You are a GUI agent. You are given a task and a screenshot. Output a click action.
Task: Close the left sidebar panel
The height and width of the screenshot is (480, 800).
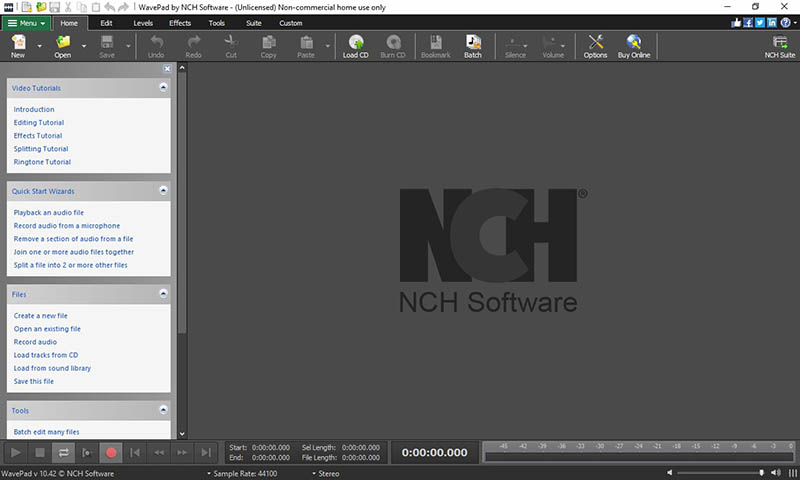(167, 69)
